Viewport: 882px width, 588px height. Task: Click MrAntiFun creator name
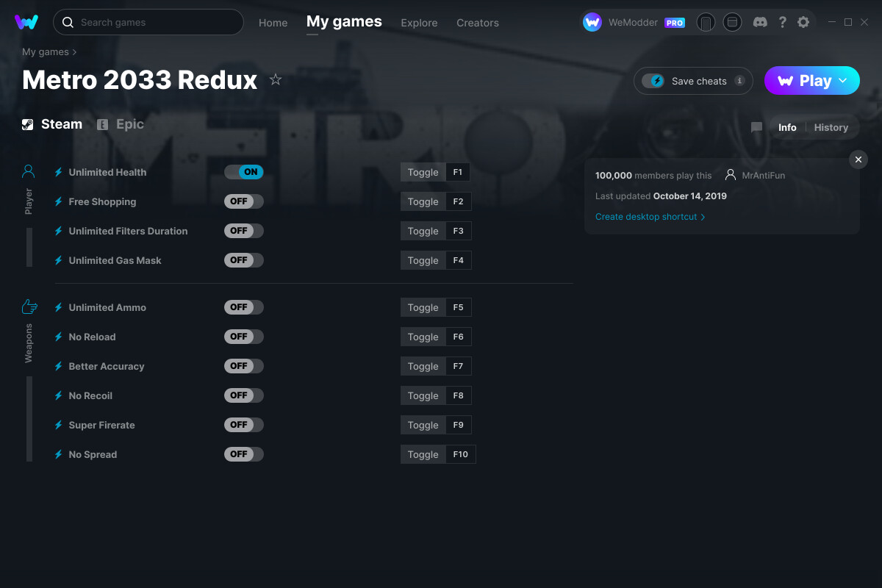(764, 176)
